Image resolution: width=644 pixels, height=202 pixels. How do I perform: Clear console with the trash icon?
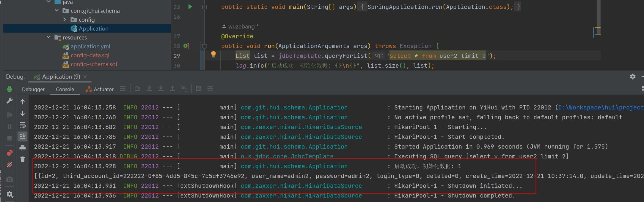tap(23, 160)
